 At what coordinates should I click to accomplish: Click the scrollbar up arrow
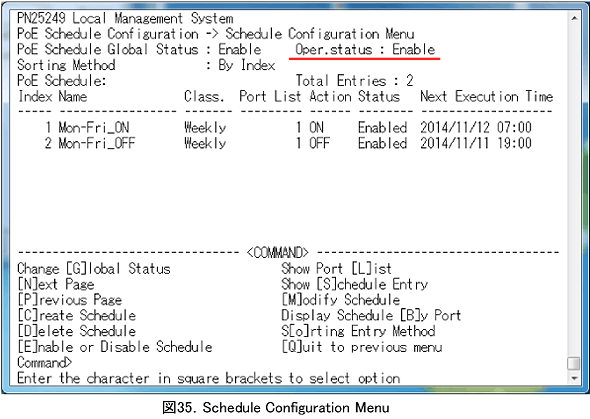[574, 18]
